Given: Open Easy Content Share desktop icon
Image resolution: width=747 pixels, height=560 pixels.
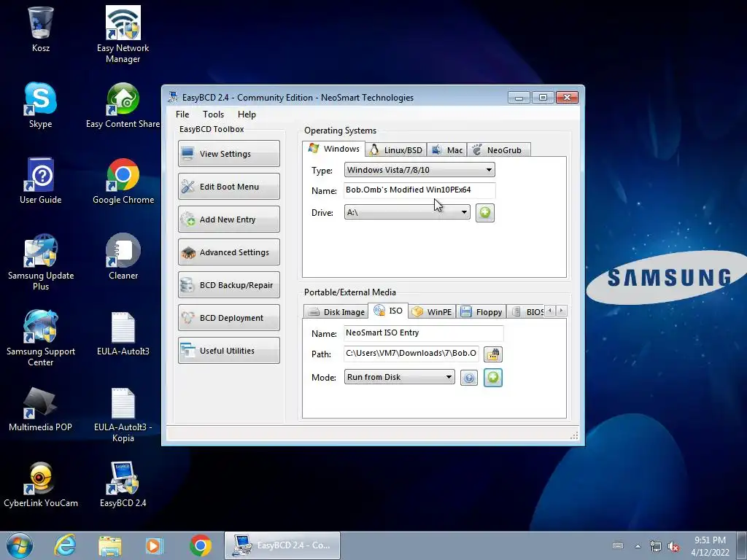Looking at the screenshot, I should pos(123,105).
